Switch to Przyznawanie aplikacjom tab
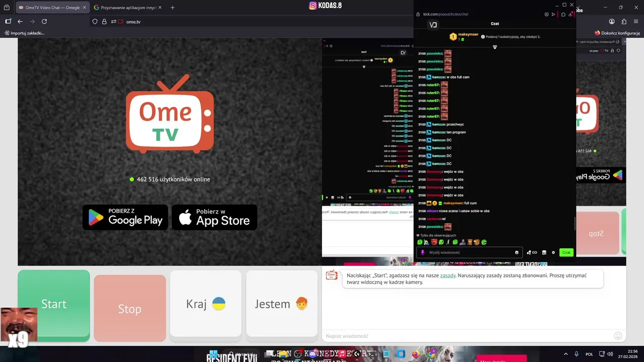This screenshot has width=644, height=362. (x=128, y=8)
